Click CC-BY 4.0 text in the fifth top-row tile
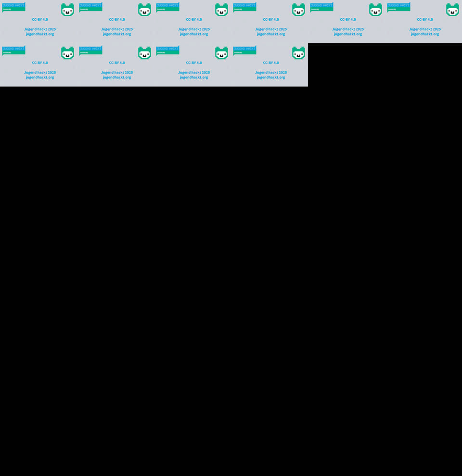Viewport: 462px width, 476px height. (x=348, y=20)
